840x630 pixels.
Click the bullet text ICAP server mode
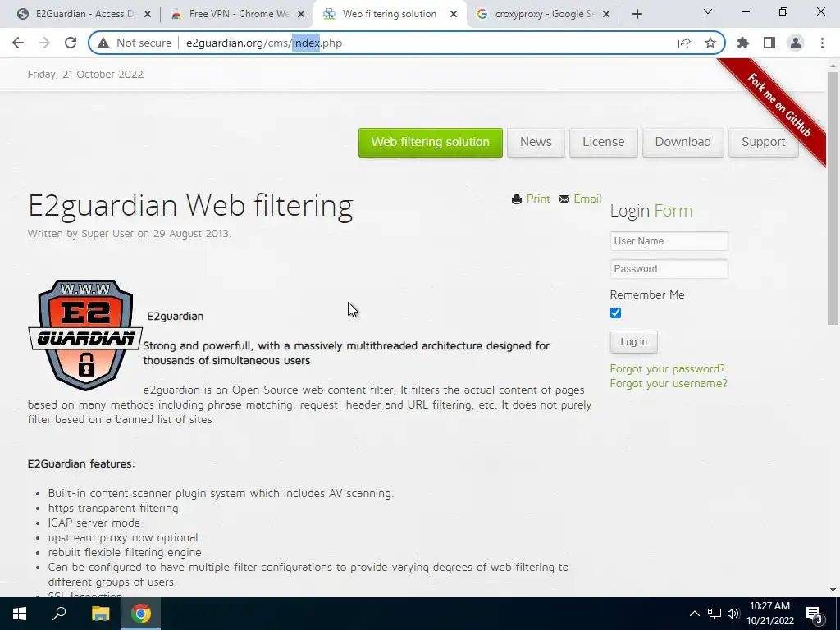pos(94,523)
